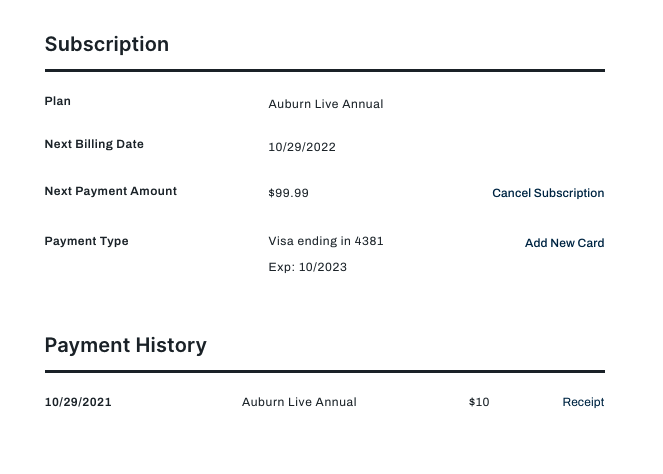Image resolution: width=663 pixels, height=474 pixels.
Task: Click the Payment History heading
Action: tap(126, 345)
